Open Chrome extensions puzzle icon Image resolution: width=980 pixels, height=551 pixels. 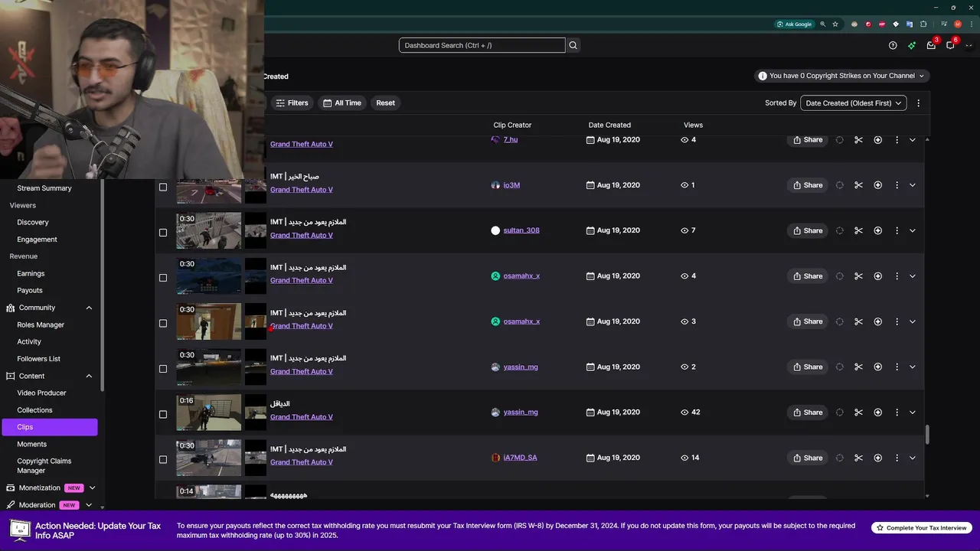924,24
